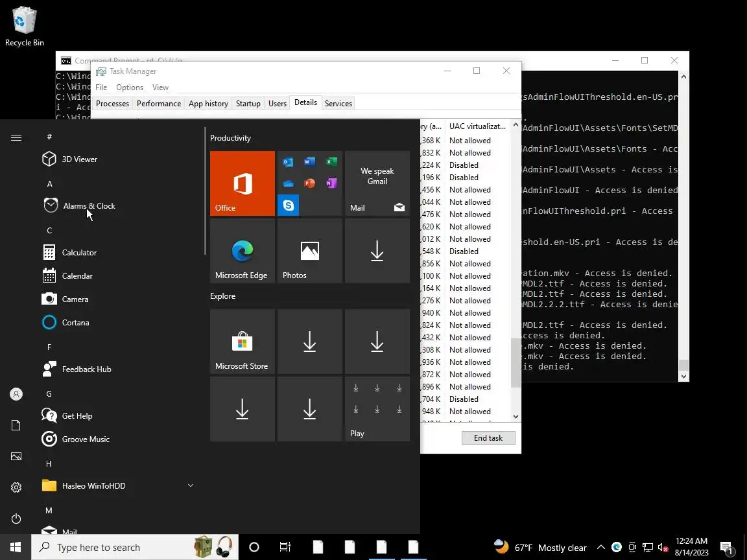
Task: Click the Excel icon in Office tile group
Action: coord(331,161)
